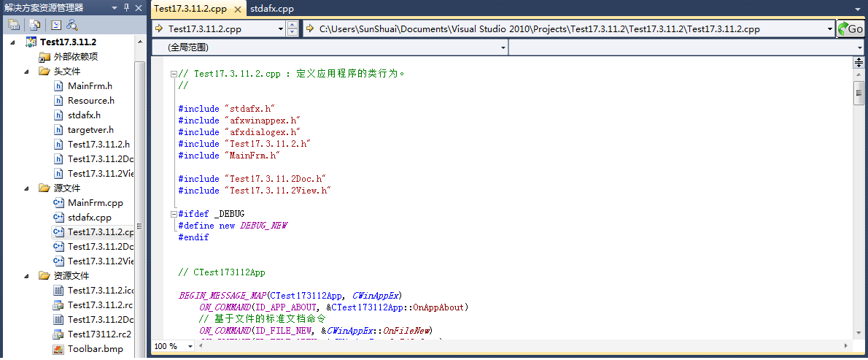868x360 pixels.
Task: Collapse the Test17.3.11.2 project node
Action: (x=12, y=42)
